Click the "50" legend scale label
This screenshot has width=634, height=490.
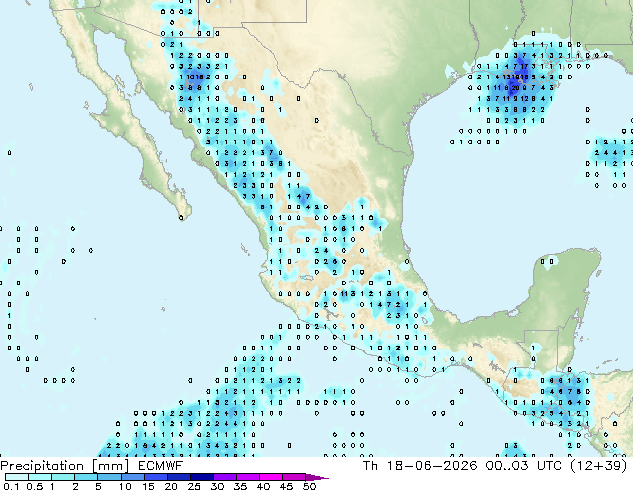[309, 486]
